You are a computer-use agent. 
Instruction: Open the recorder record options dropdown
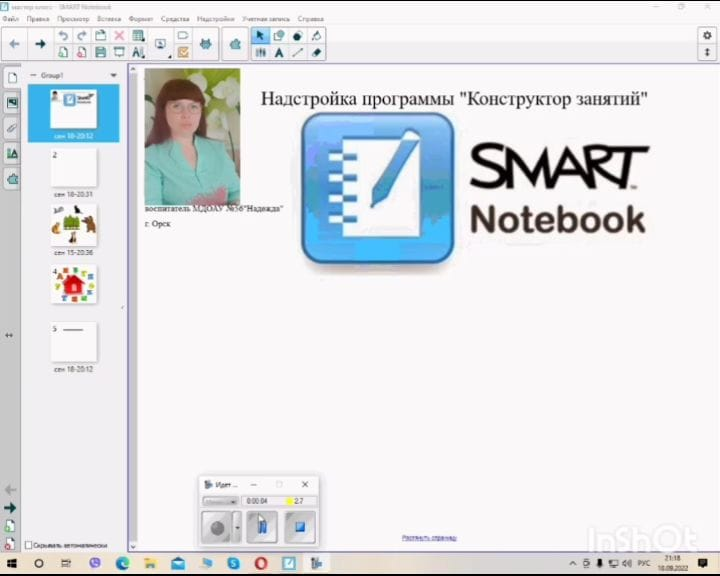pyautogui.click(x=236, y=526)
